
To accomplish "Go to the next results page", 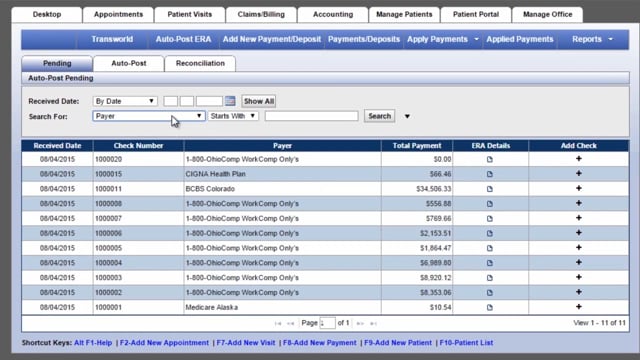I will (360, 323).
